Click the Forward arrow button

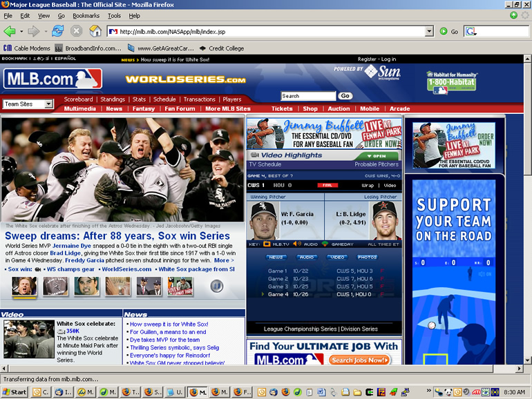coord(34,32)
